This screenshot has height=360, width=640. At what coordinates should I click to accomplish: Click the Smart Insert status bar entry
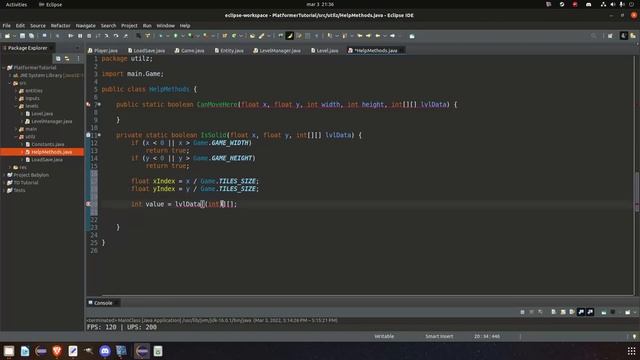click(x=439, y=336)
